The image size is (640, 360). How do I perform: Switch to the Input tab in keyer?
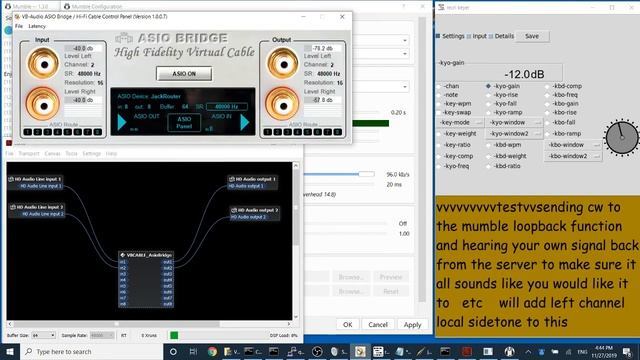pyautogui.click(x=476, y=36)
